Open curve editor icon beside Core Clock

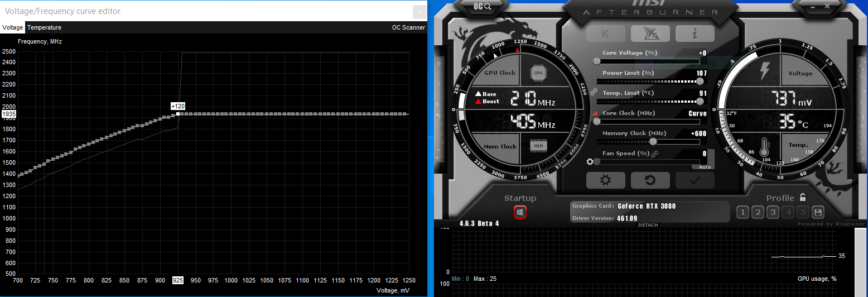coord(595,113)
